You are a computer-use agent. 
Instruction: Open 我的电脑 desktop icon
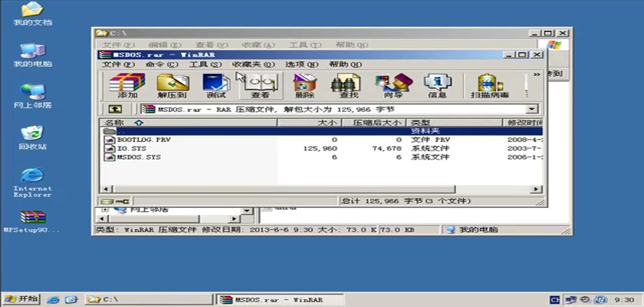coord(32,55)
